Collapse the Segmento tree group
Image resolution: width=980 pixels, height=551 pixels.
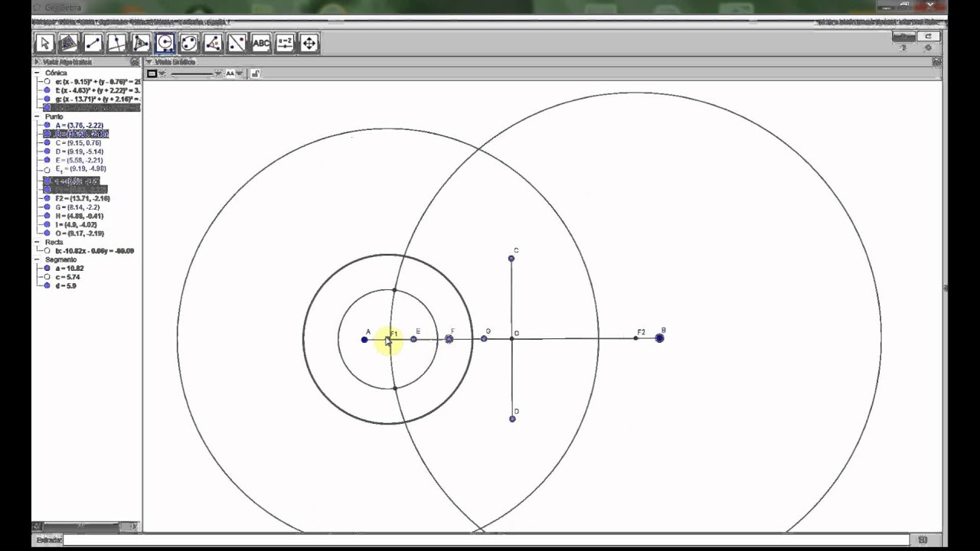[x=38, y=259]
